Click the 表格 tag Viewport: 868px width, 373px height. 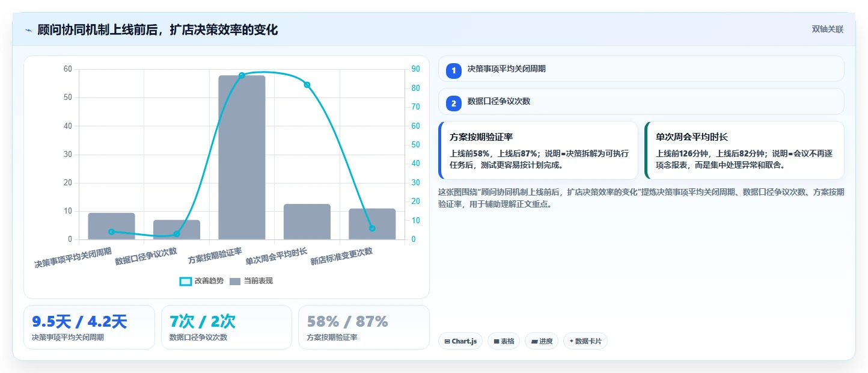(504, 341)
